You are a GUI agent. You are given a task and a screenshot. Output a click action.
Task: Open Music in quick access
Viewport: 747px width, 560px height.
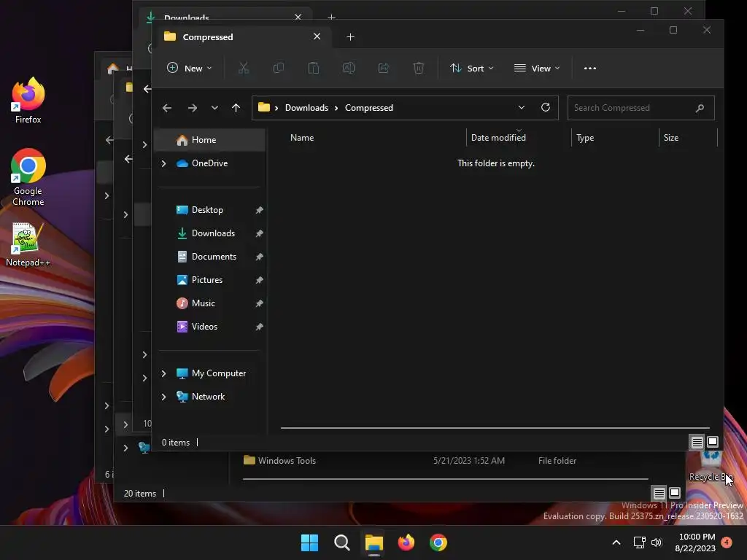pyautogui.click(x=203, y=303)
